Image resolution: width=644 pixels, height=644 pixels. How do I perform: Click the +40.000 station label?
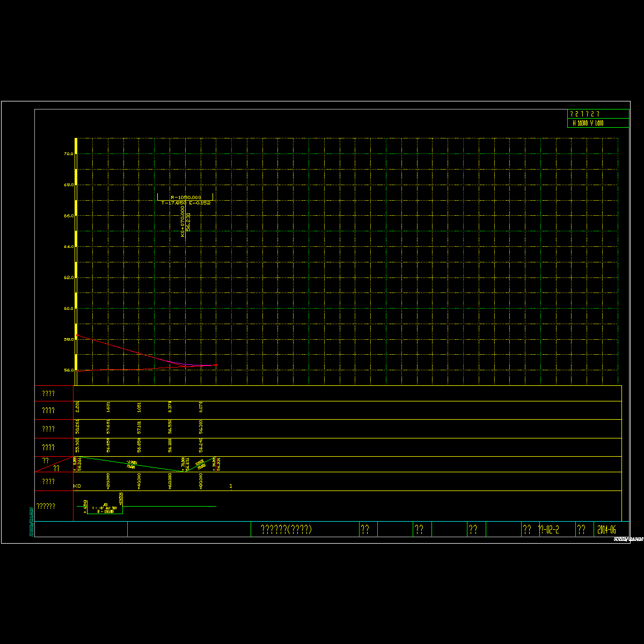tap(140, 481)
